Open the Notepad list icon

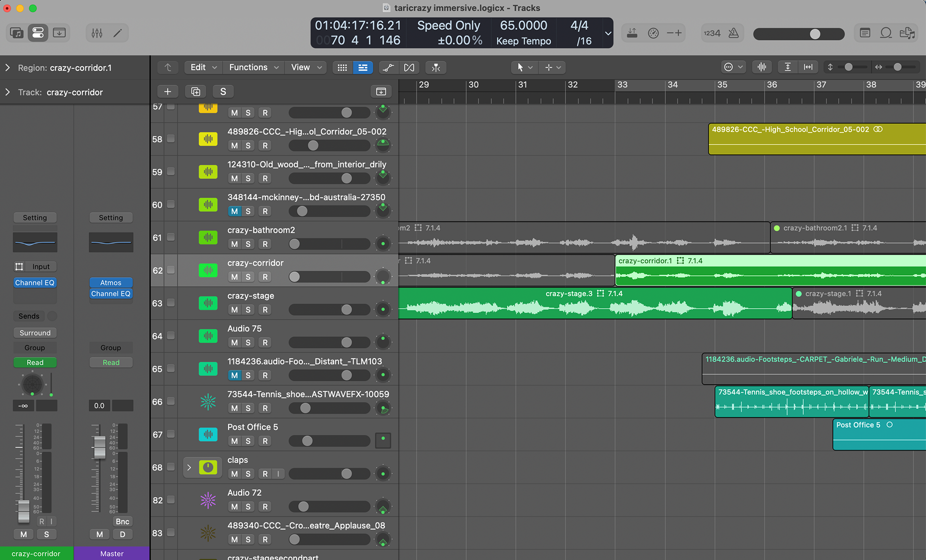click(x=865, y=33)
